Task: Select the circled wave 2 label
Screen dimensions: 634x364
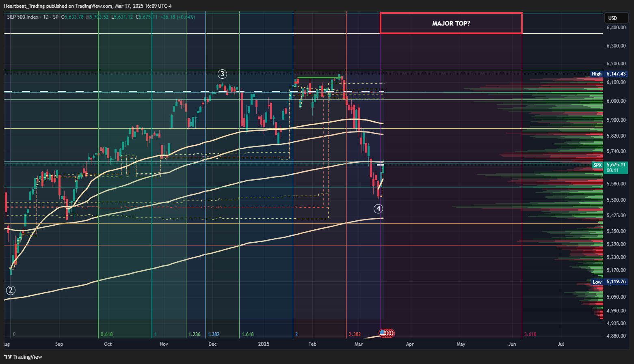Action: tap(11, 290)
